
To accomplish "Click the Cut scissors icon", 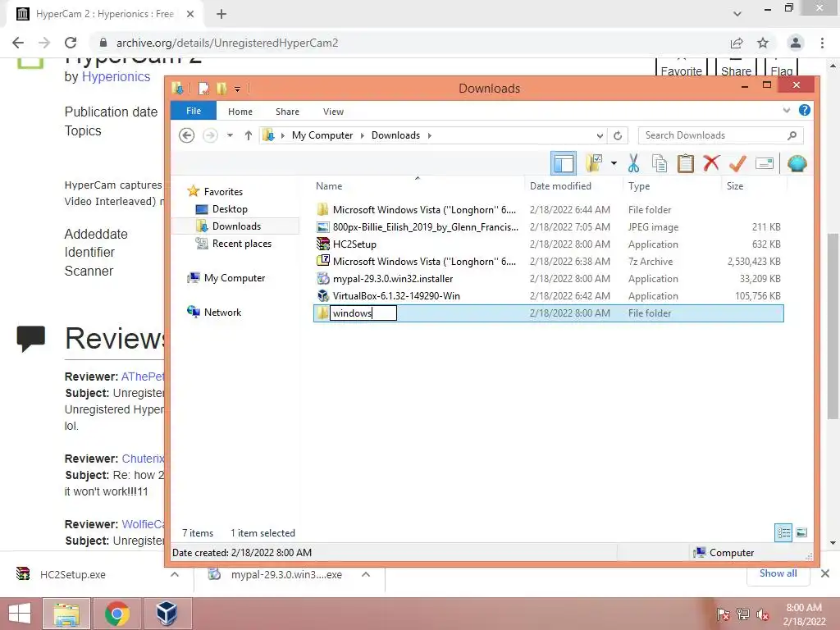I will 633,163.
